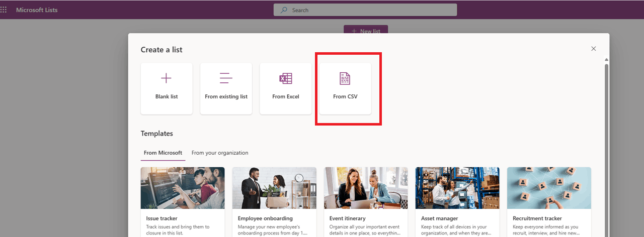The width and height of the screenshot is (644, 237).
Task: Select the From CSV option
Action: coord(345,88)
